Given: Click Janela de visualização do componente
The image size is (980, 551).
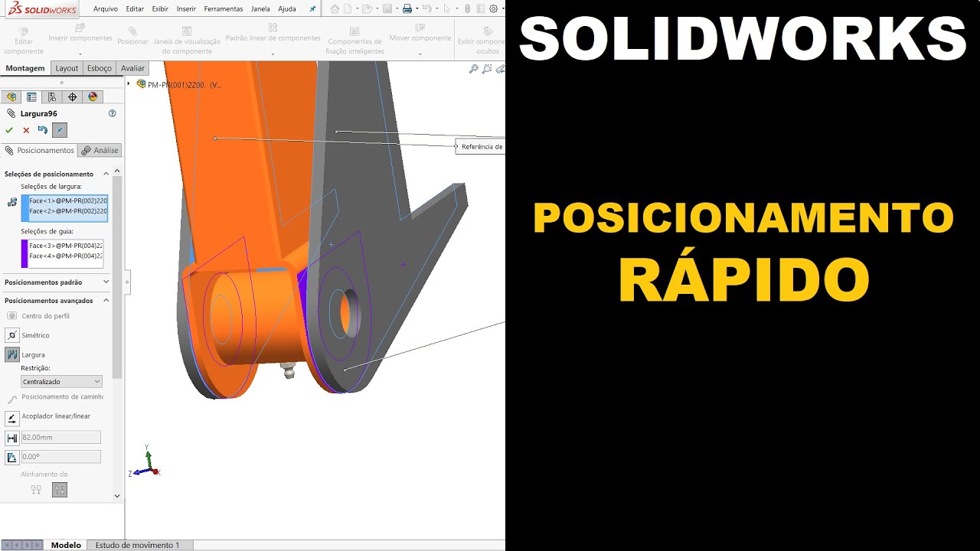Looking at the screenshot, I should pos(187,41).
